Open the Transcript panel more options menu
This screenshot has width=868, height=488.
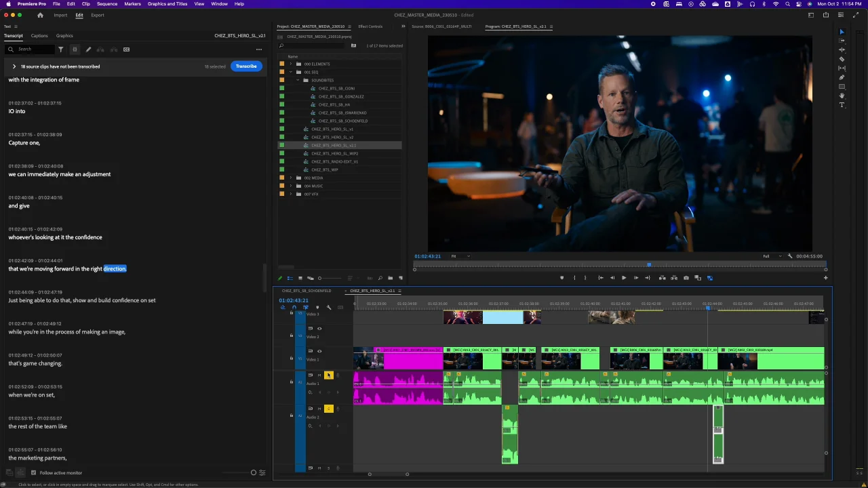258,49
